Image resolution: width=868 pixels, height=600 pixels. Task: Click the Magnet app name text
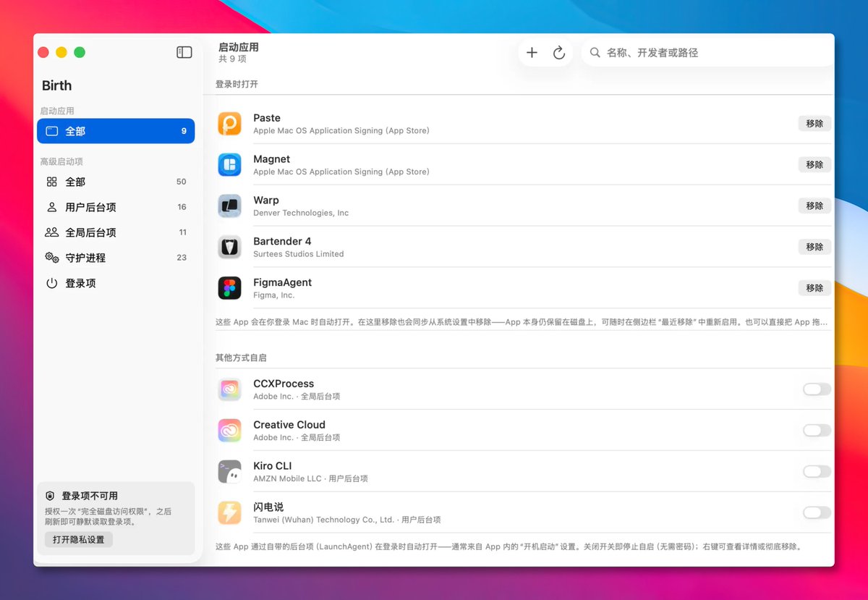pos(272,159)
